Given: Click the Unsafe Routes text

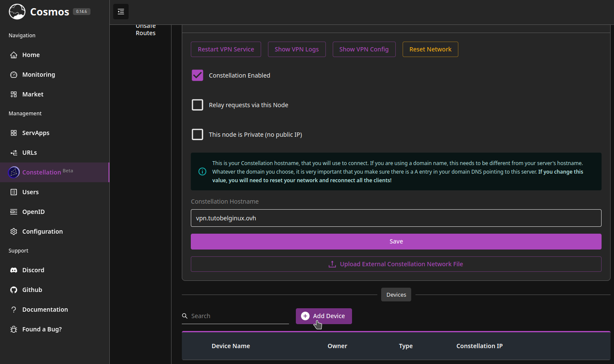Looking at the screenshot, I should 146,30.
